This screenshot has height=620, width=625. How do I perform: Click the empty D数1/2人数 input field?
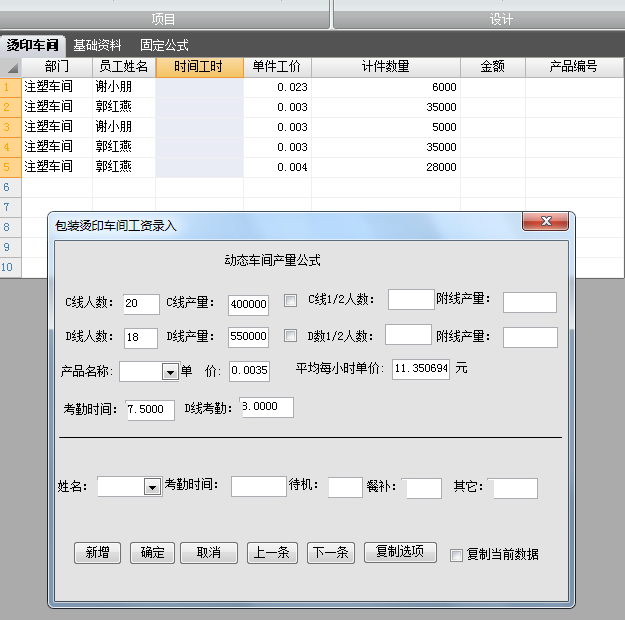408,334
